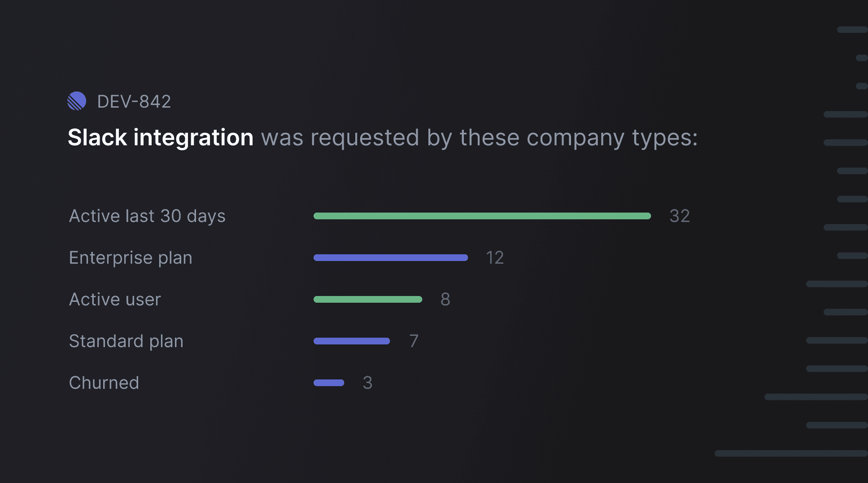Click the green bar for Active last 30 days
The image size is (868, 483).
click(482, 216)
